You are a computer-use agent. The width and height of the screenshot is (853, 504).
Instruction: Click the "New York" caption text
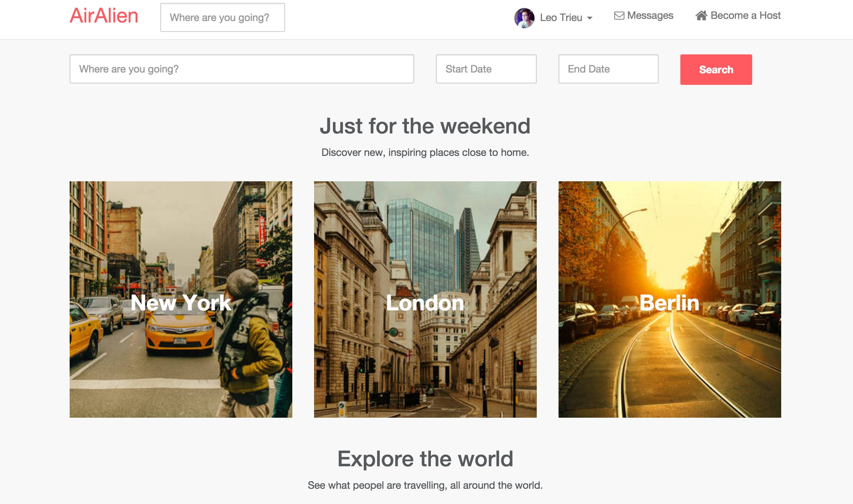click(x=181, y=303)
